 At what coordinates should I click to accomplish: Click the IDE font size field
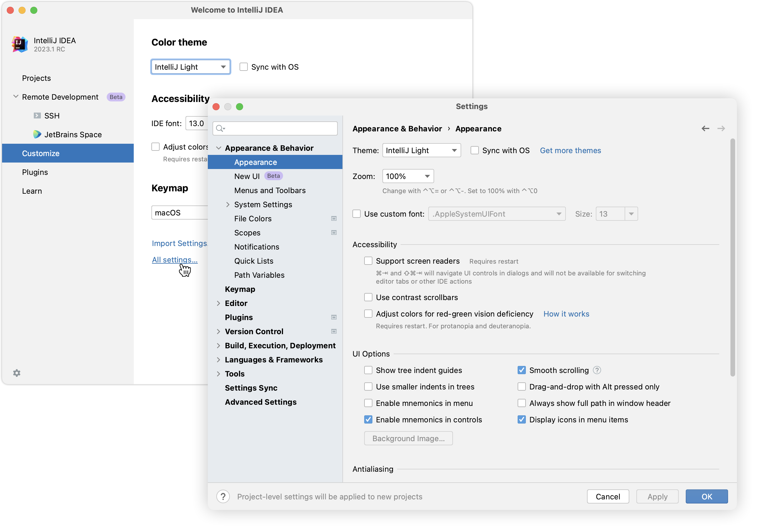(197, 123)
